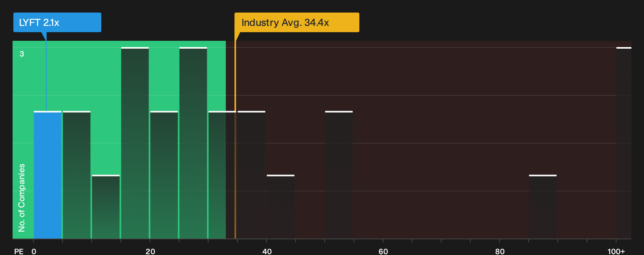This screenshot has width=644, height=255.
Task: Select the short bar for PE 10-15
Action: [106, 207]
